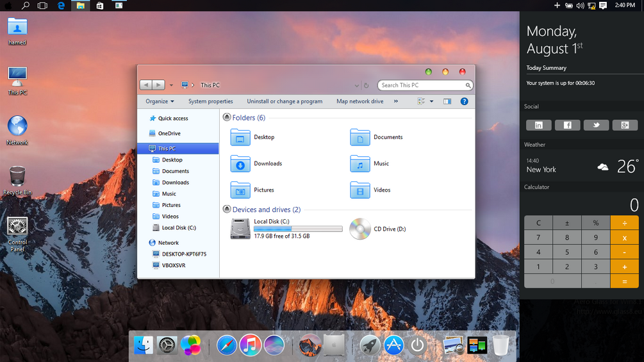Open the App Store dock icon
Image resolution: width=644 pixels, height=362 pixels.
point(393,345)
